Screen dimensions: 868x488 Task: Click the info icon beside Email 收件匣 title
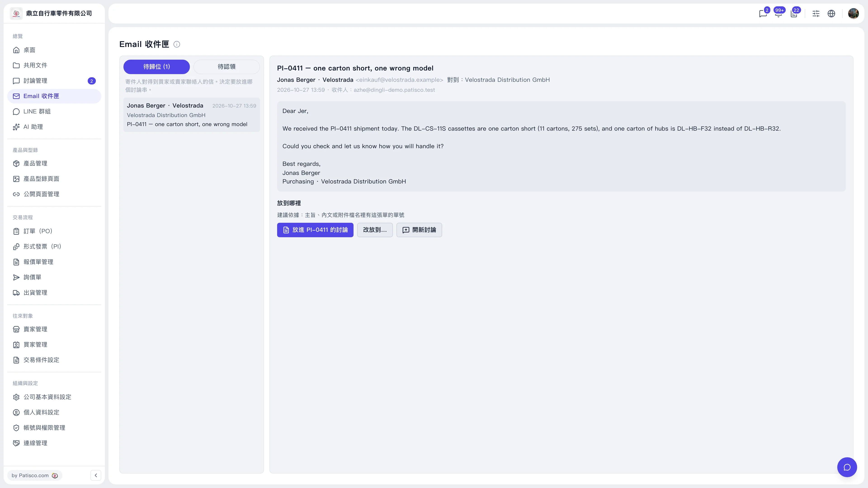point(177,45)
